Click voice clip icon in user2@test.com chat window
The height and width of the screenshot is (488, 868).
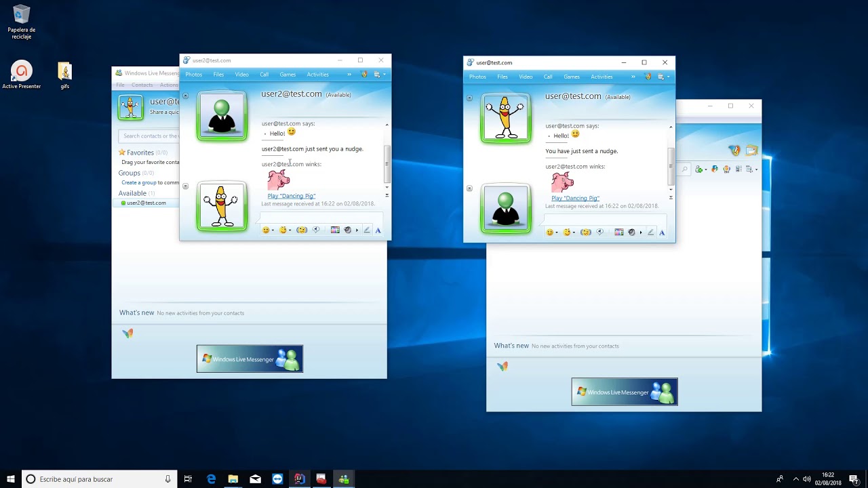316,230
